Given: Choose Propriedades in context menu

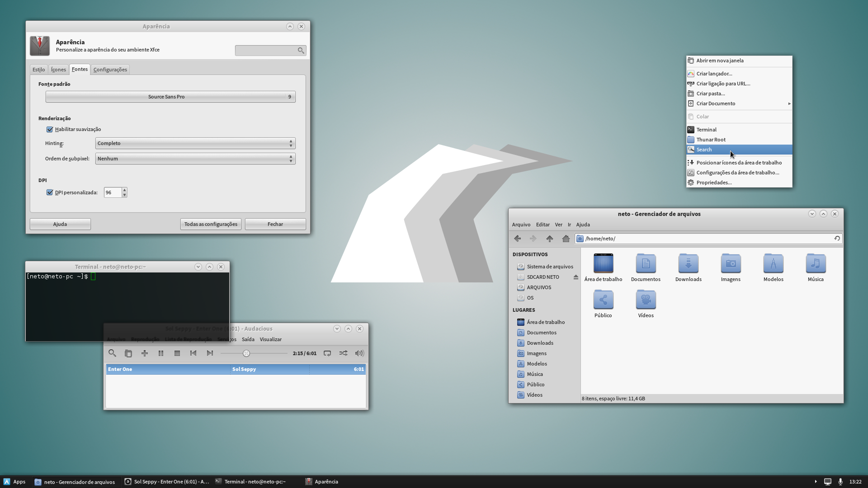Looking at the screenshot, I should (739, 183).
